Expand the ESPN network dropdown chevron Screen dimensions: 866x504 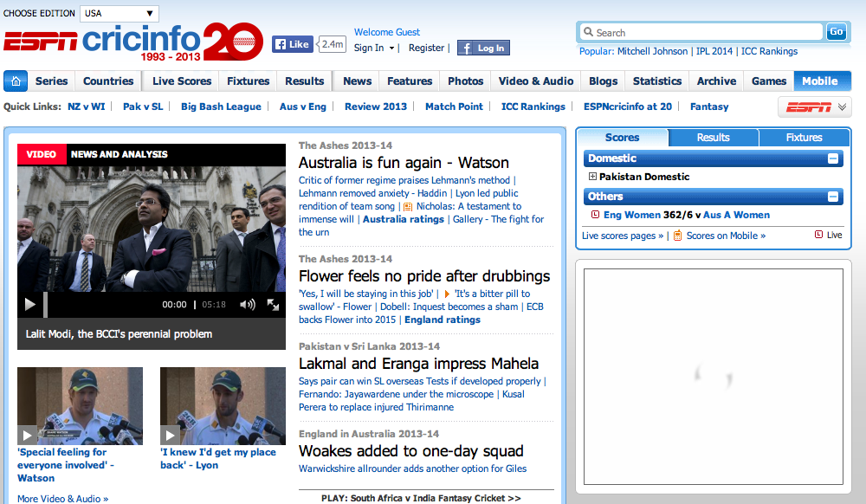pos(843,107)
